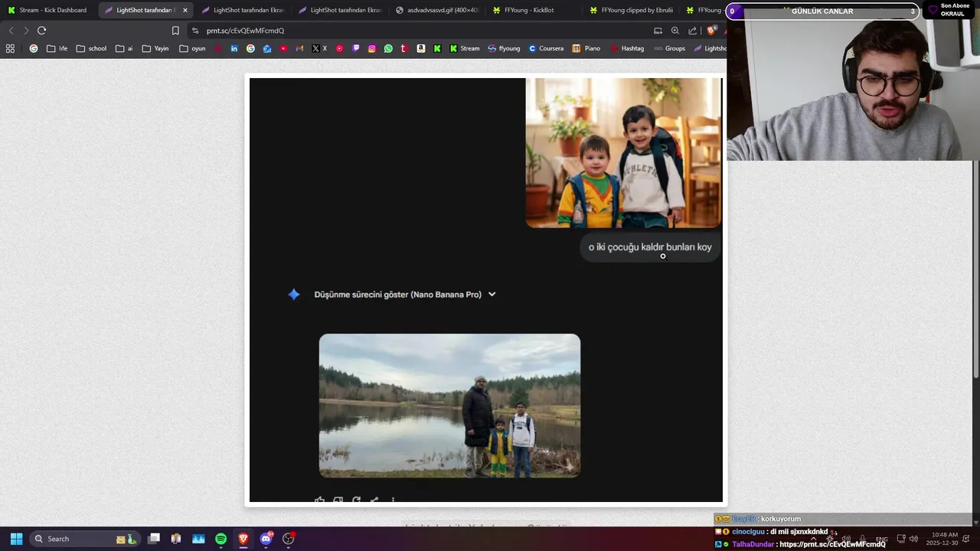Viewport: 980px width, 551px height.
Task: Open the share icon in browser toolbar
Action: [x=692, y=31]
